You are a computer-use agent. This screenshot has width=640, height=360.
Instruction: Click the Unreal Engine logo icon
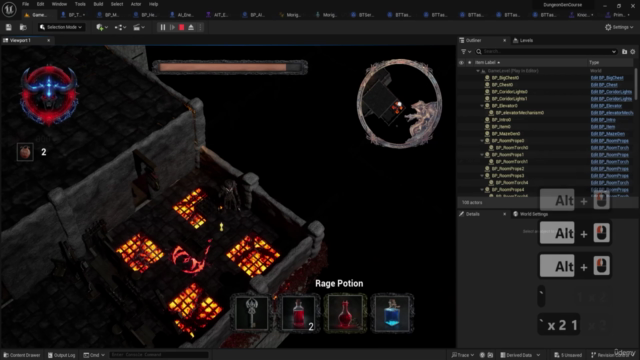[9, 9]
